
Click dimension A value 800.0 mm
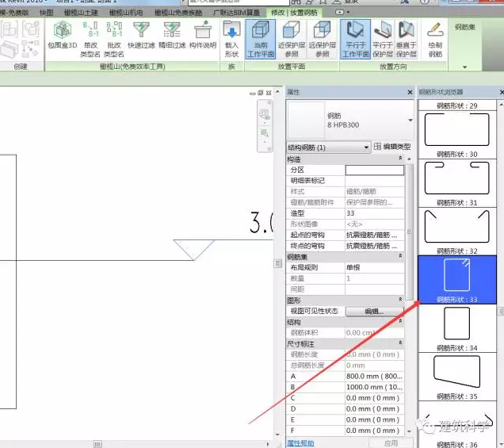coord(375,377)
